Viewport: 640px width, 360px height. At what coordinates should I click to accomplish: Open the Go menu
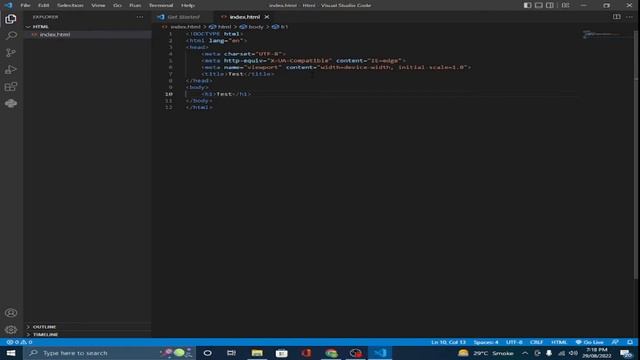(x=117, y=5)
